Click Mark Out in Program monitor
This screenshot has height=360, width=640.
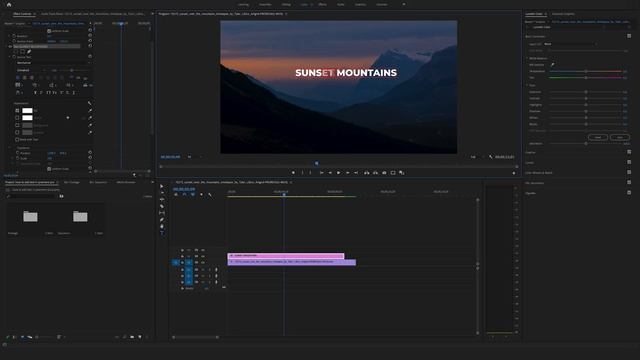tap(311, 173)
